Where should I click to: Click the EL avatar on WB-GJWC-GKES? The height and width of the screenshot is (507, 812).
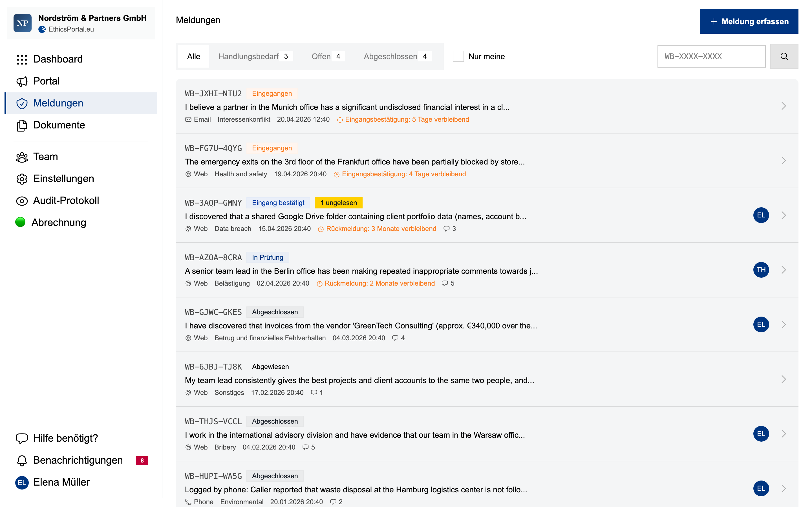(761, 324)
